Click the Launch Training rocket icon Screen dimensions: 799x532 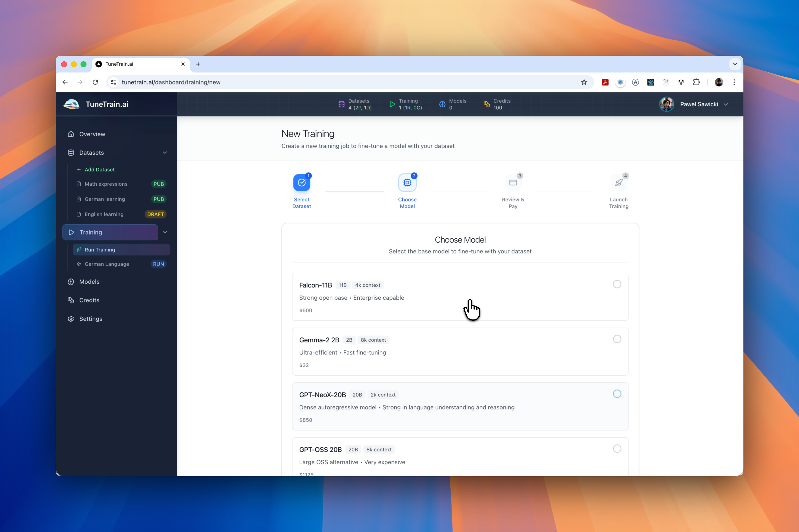(x=618, y=182)
